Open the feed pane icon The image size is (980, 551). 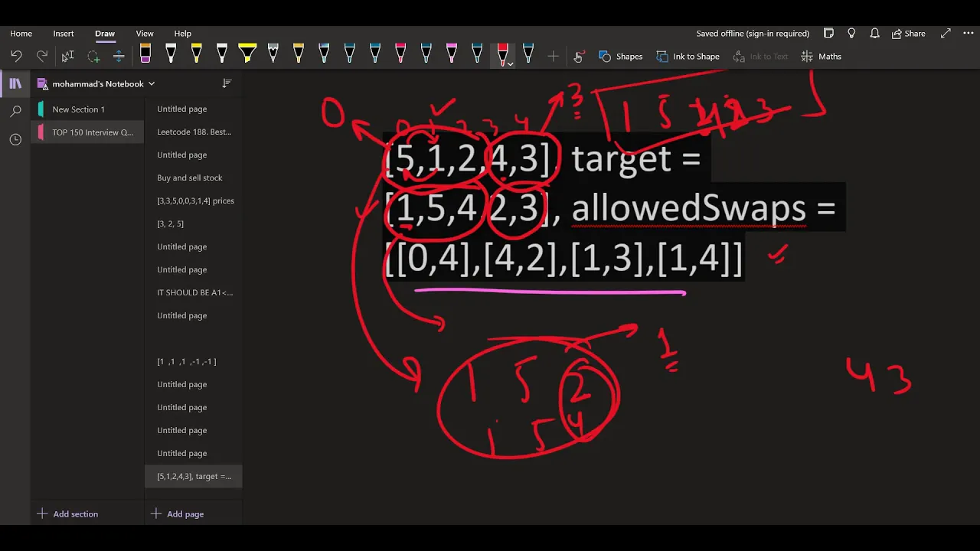828,34
